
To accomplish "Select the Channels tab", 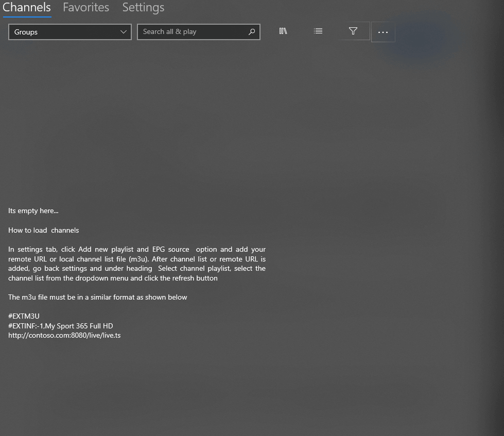I will pyautogui.click(x=27, y=7).
